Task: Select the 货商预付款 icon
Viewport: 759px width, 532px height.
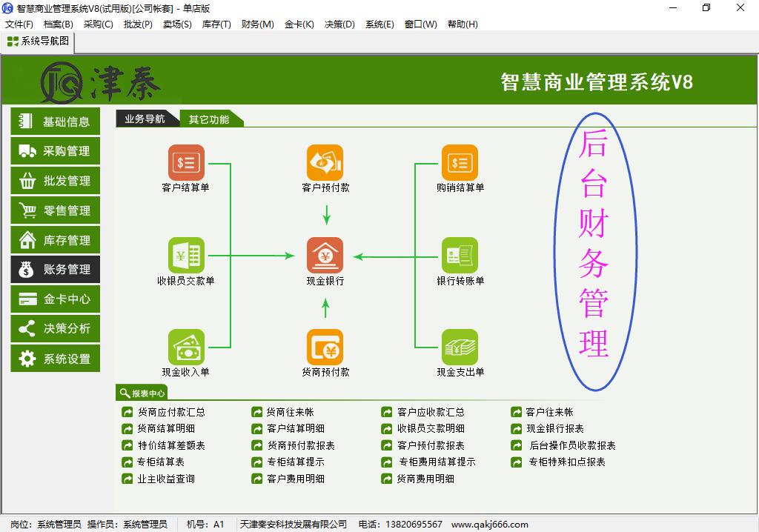Action: point(325,347)
